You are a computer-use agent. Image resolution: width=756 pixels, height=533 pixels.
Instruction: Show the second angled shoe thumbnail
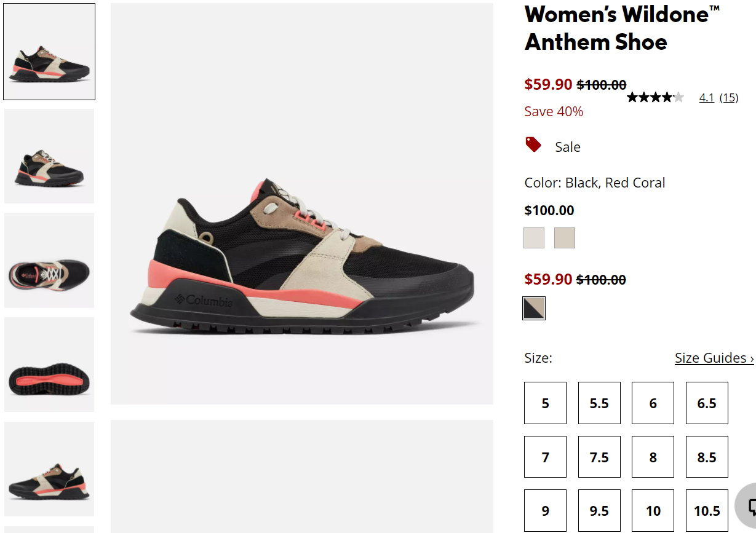(x=49, y=156)
